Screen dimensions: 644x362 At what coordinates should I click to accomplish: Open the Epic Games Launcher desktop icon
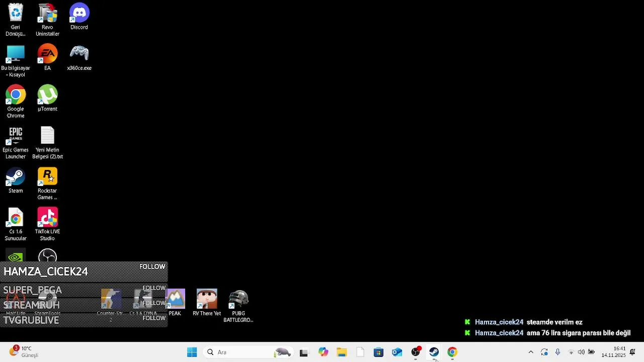click(16, 143)
